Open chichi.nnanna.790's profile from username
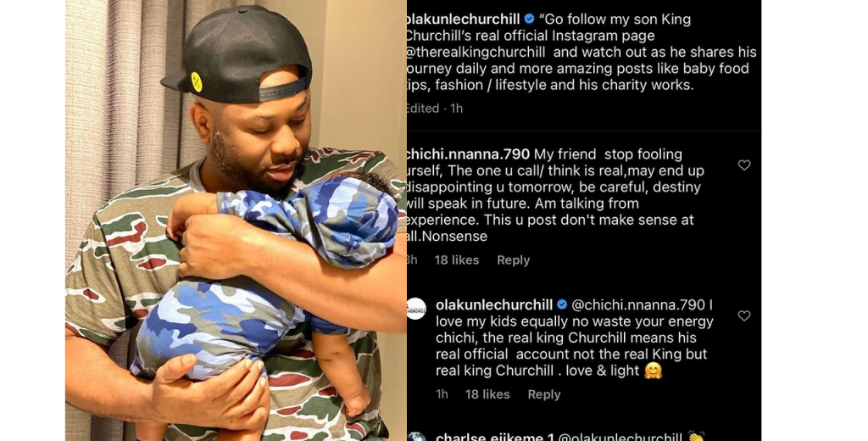Viewport: 868px width, 441px height. (x=468, y=154)
